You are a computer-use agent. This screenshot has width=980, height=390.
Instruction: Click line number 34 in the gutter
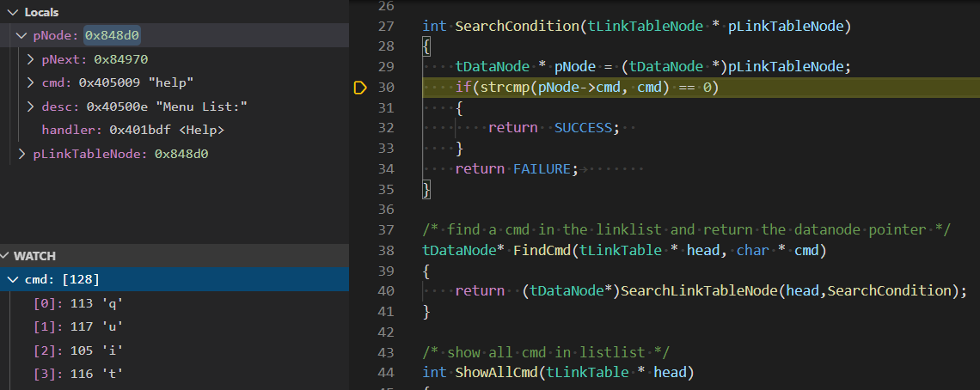pos(386,168)
